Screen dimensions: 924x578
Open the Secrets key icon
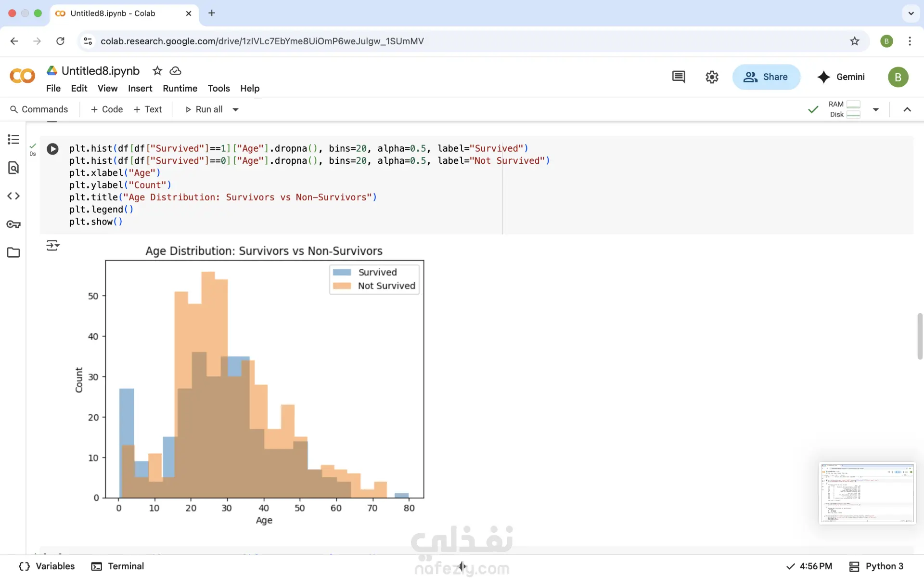click(13, 224)
